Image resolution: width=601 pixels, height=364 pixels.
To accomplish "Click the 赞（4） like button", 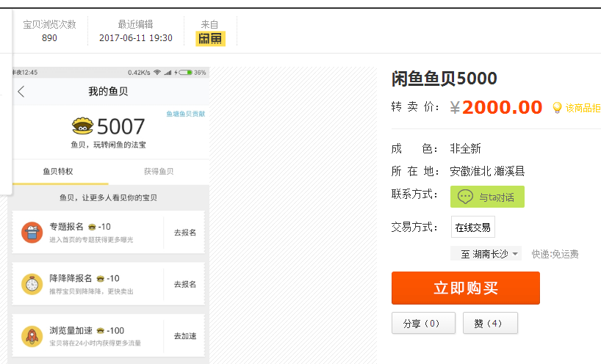I will [x=490, y=323].
